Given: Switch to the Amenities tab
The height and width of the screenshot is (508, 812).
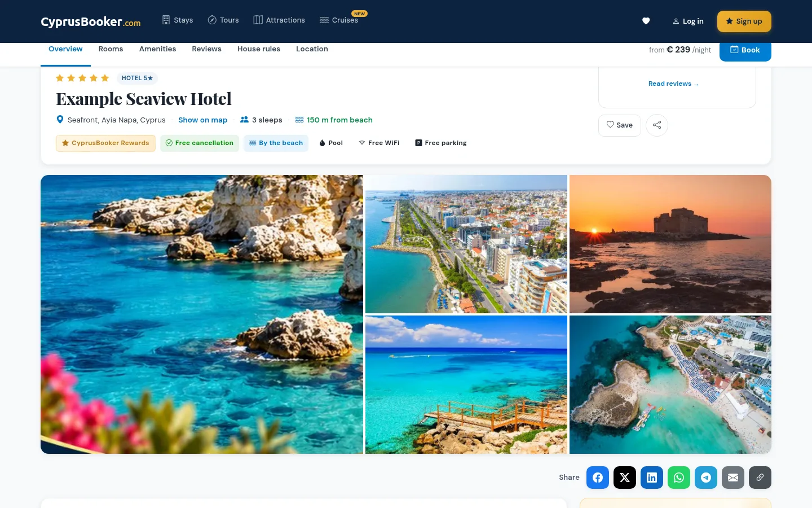Looking at the screenshot, I should click(x=157, y=49).
